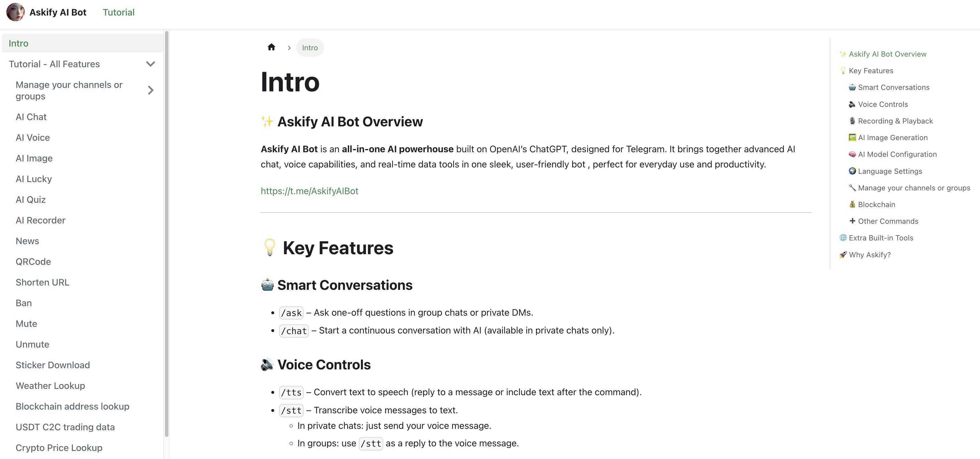Click the Intro breadcrumb pill
This screenshot has width=980, height=459.
coord(310,47)
